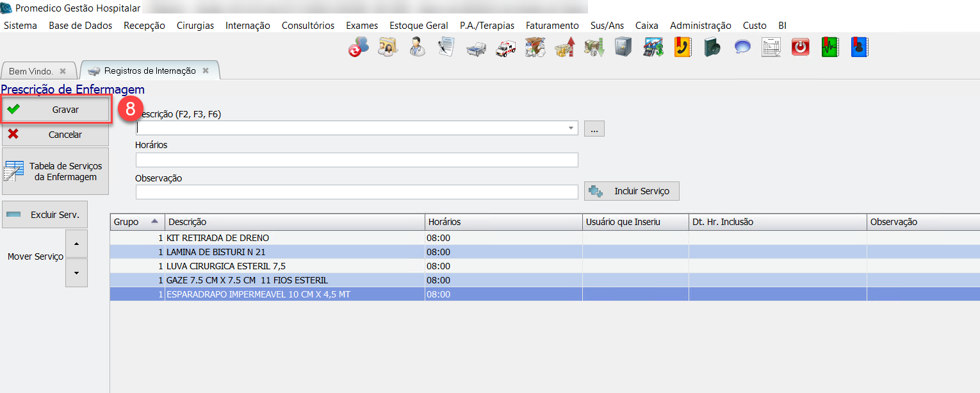Click the red power button icon

(x=800, y=47)
